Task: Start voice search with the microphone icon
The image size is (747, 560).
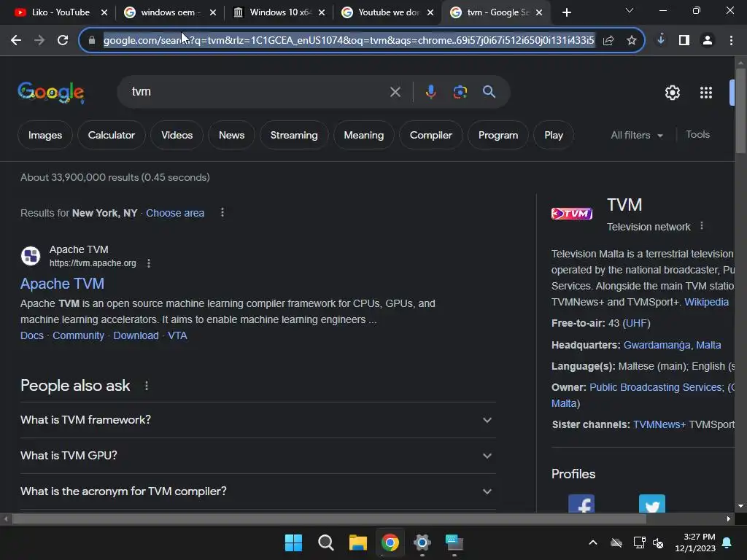Action: [430, 92]
